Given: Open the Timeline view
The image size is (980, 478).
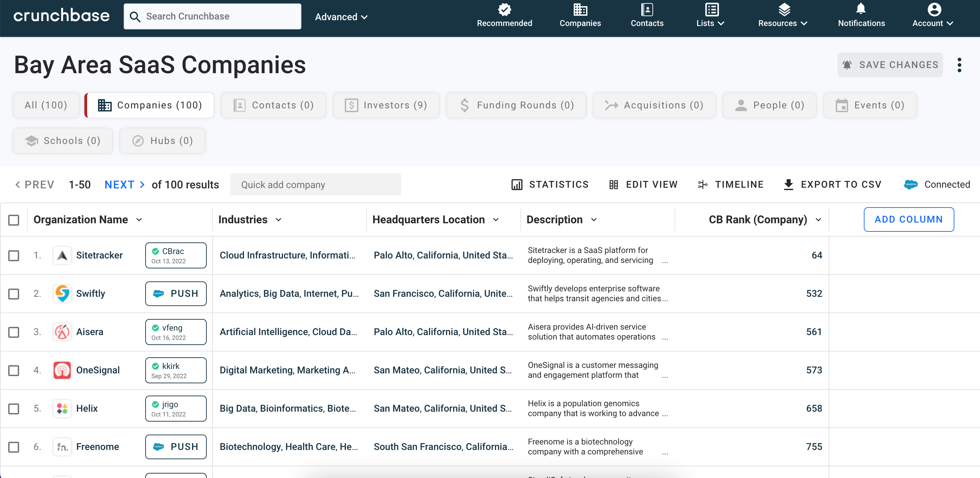Looking at the screenshot, I should 731,185.
